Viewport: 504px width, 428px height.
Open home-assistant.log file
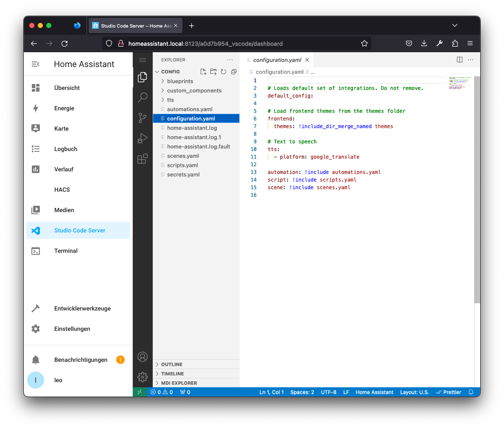pos(196,128)
